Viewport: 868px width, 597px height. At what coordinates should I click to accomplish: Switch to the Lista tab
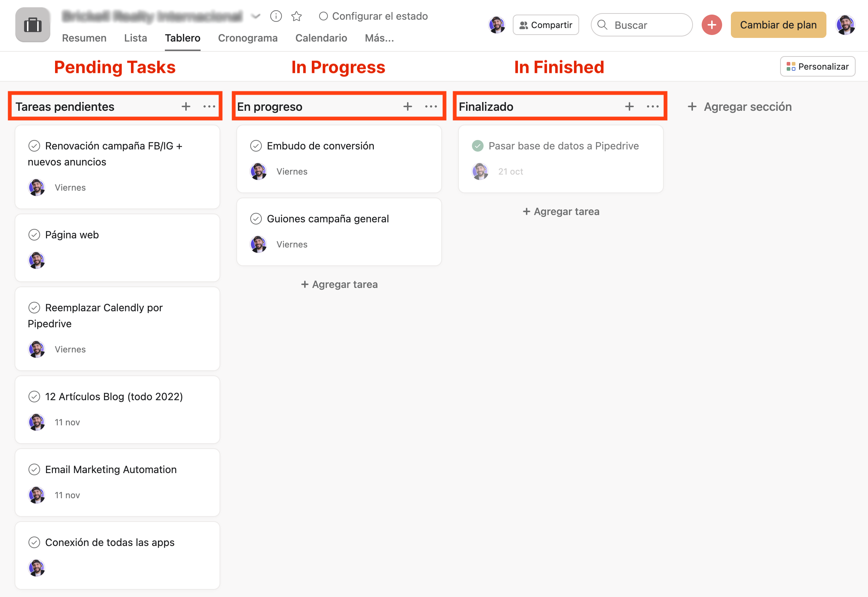(136, 38)
